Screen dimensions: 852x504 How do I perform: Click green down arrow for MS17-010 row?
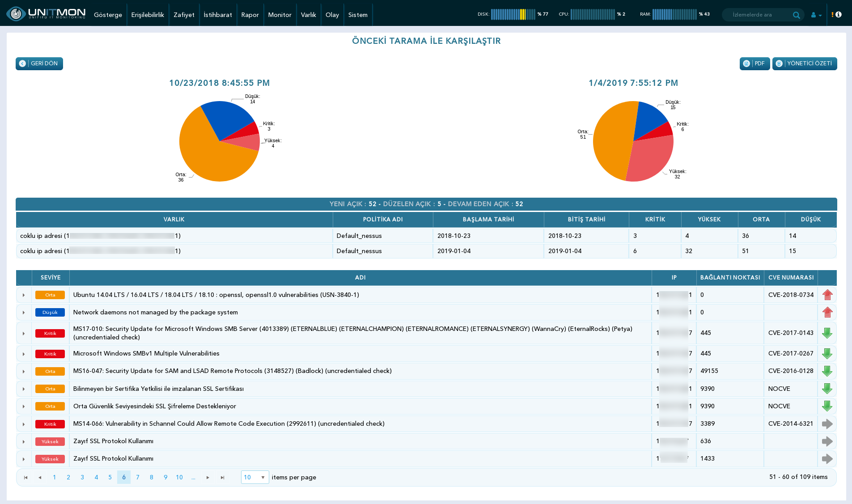tap(827, 333)
